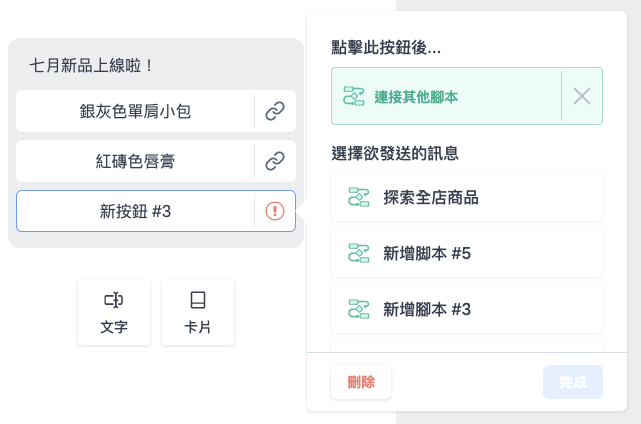Add a 文字 text block
Image resolution: width=641 pixels, height=424 pixels.
(x=114, y=313)
